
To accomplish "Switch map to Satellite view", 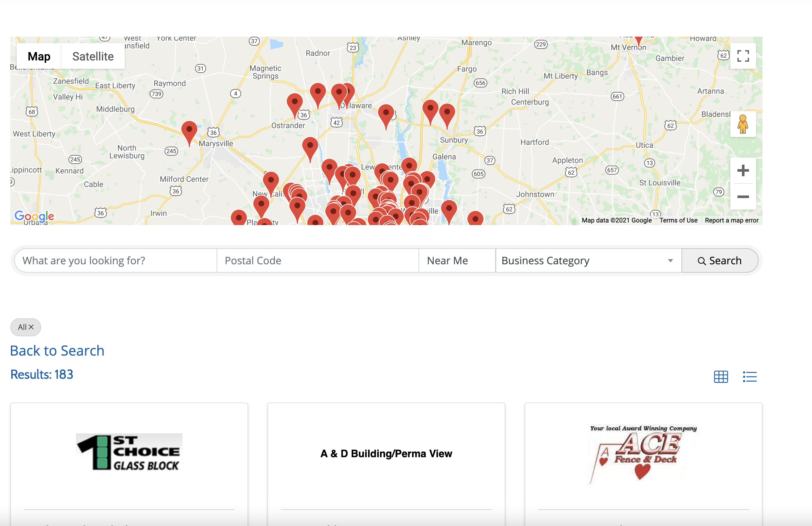I will (x=93, y=56).
